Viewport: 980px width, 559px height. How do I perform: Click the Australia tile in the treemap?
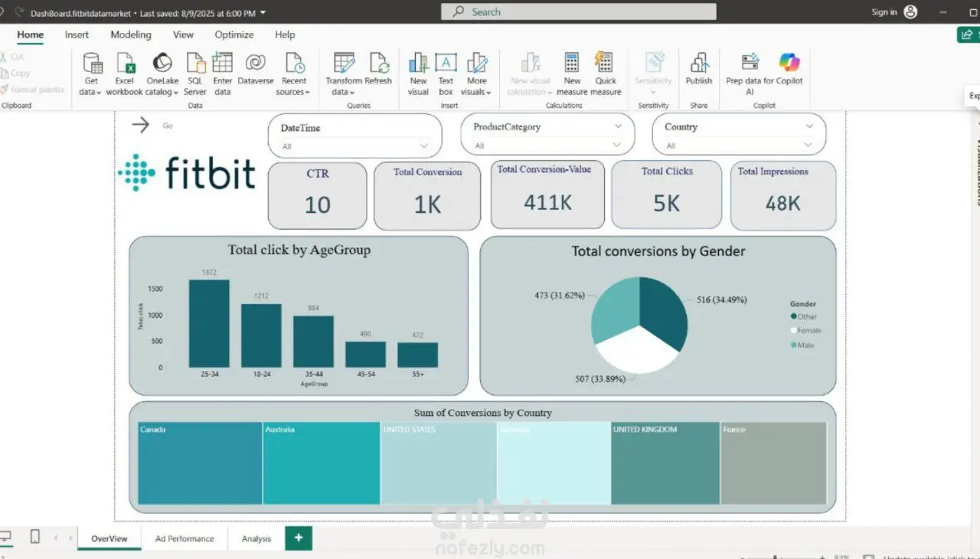pos(322,463)
